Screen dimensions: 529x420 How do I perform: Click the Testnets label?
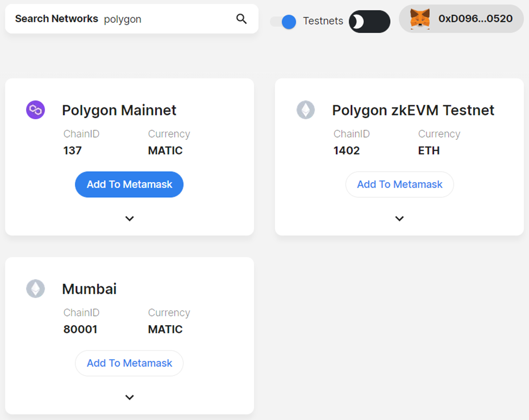(x=323, y=21)
